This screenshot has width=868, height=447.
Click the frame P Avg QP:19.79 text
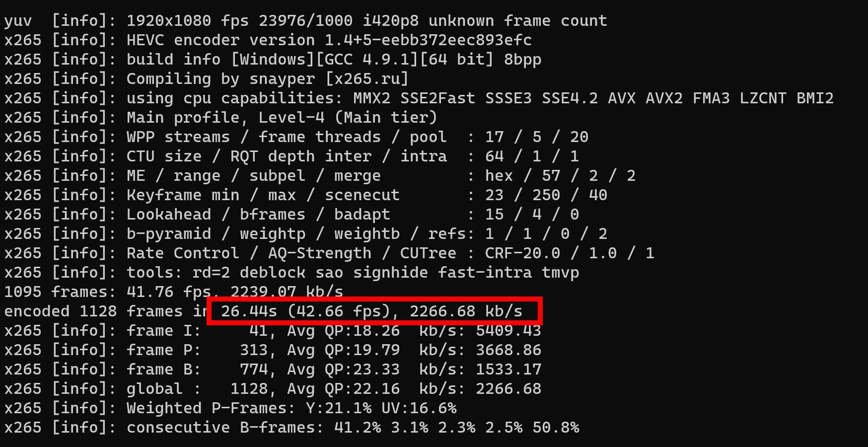tap(343, 350)
